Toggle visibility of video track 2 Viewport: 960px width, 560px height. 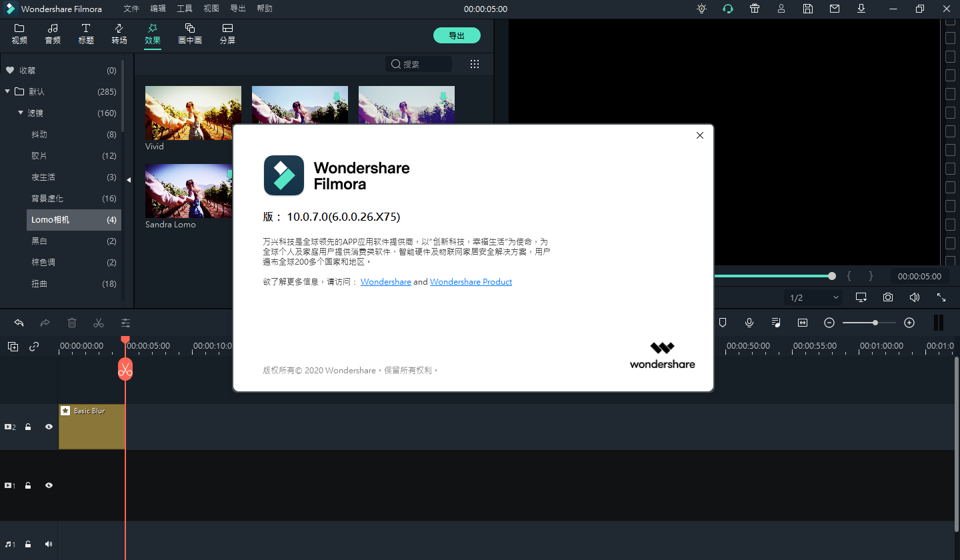point(49,427)
